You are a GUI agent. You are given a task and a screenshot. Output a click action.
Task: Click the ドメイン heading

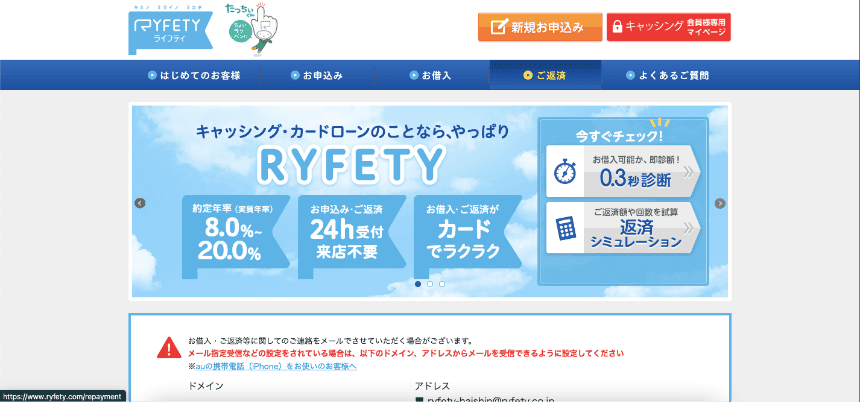tap(206, 386)
